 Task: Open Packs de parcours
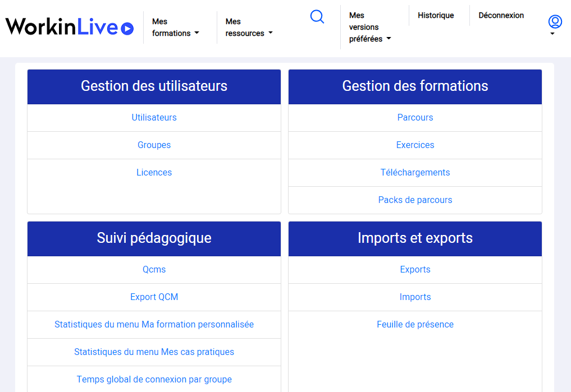click(x=415, y=200)
